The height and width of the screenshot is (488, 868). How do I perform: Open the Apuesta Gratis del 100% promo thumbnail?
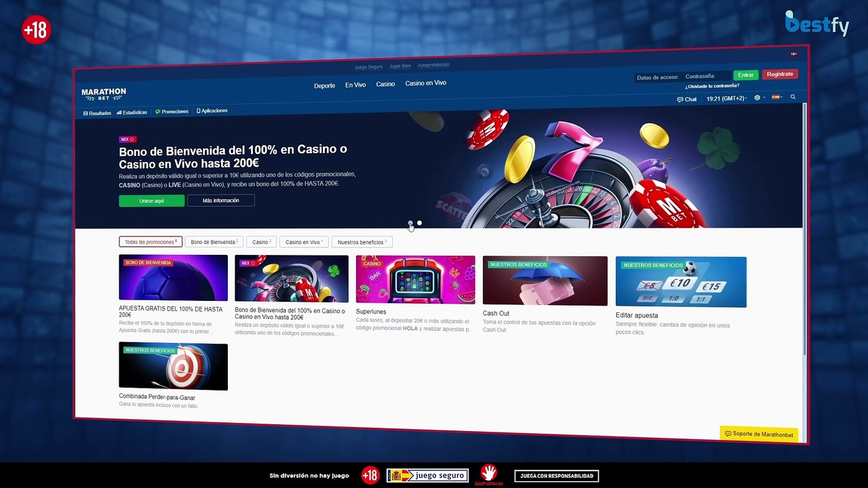173,278
